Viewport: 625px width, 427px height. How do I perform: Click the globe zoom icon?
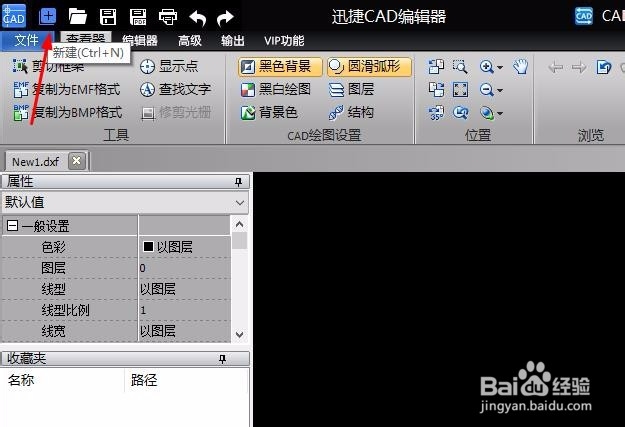487,113
